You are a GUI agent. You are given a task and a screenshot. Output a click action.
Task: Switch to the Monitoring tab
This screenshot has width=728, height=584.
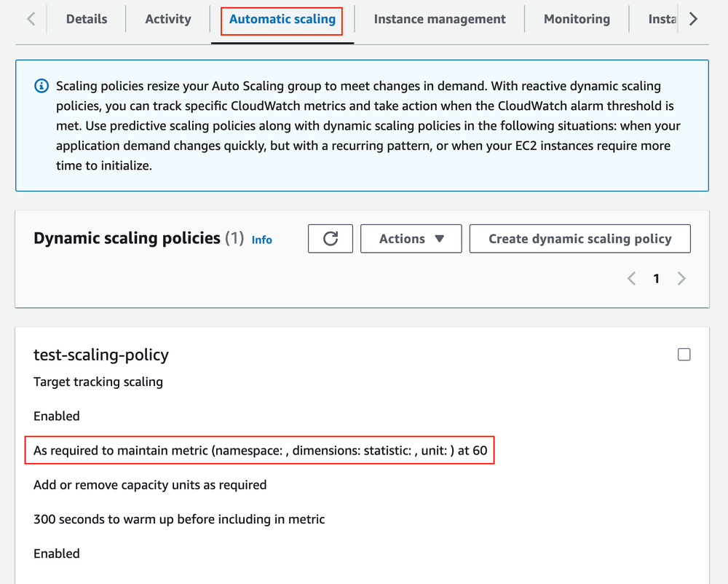pos(576,19)
